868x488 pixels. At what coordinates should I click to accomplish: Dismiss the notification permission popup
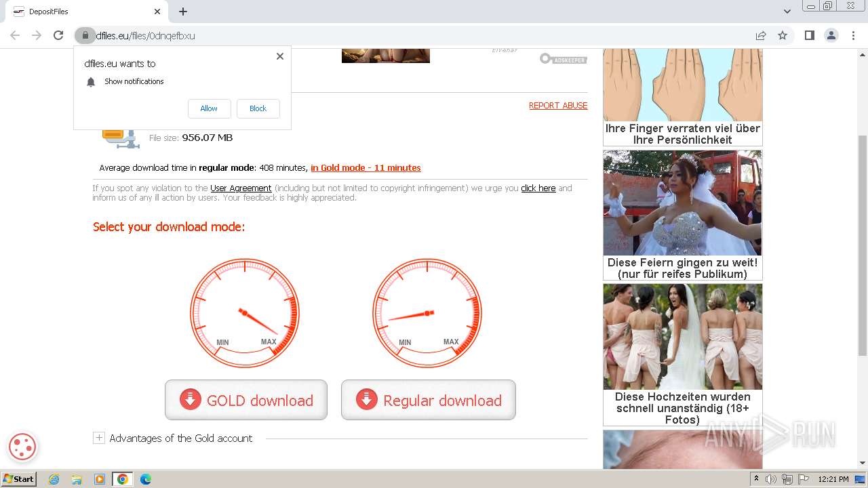(280, 56)
